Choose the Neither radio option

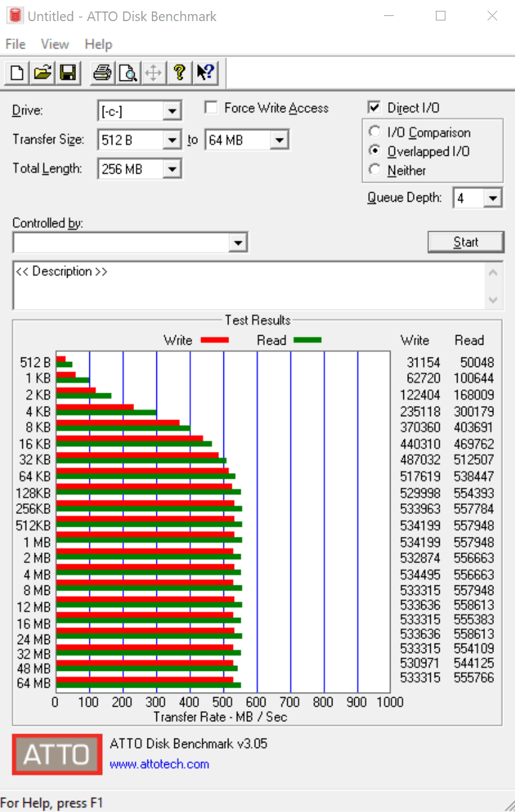click(x=375, y=170)
